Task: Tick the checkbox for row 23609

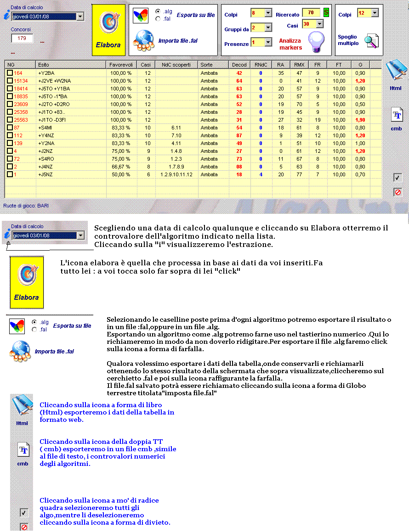Action: point(10,104)
